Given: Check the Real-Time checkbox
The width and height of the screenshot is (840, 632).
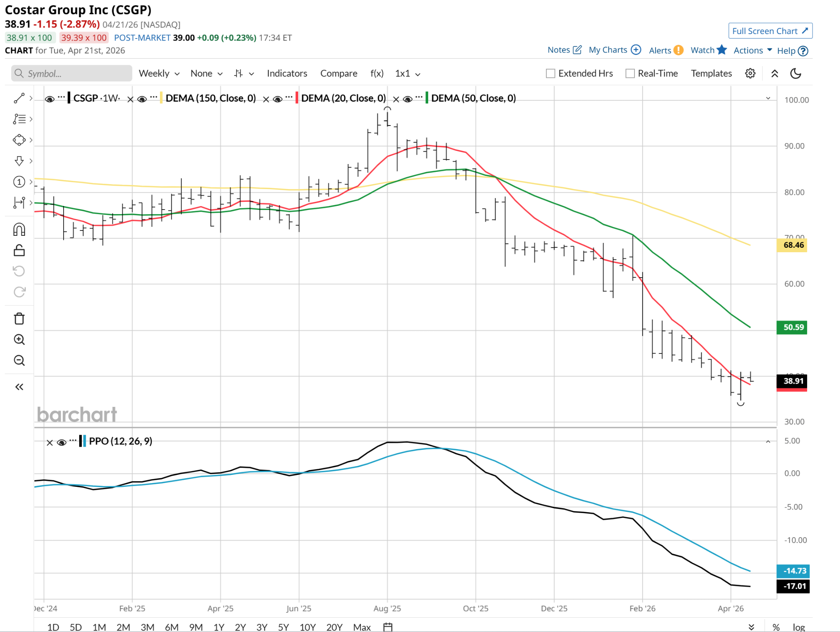Looking at the screenshot, I should click(x=630, y=73).
